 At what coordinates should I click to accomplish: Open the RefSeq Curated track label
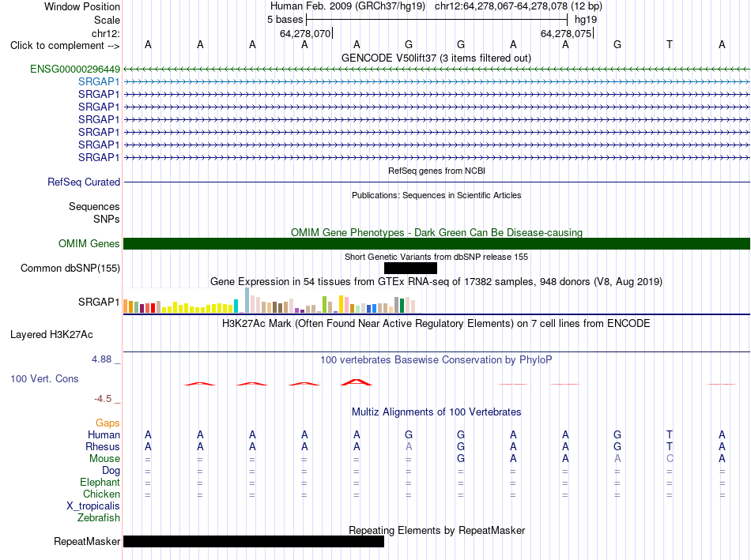click(84, 182)
